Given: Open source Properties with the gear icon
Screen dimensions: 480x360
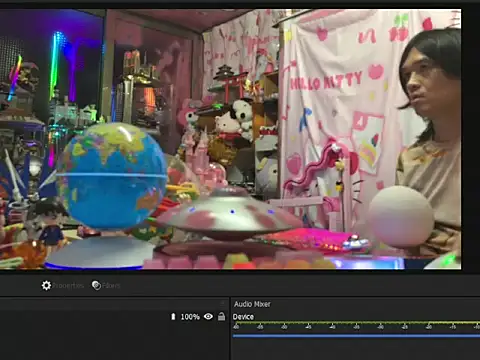Looking at the screenshot, I should [x=62, y=286].
